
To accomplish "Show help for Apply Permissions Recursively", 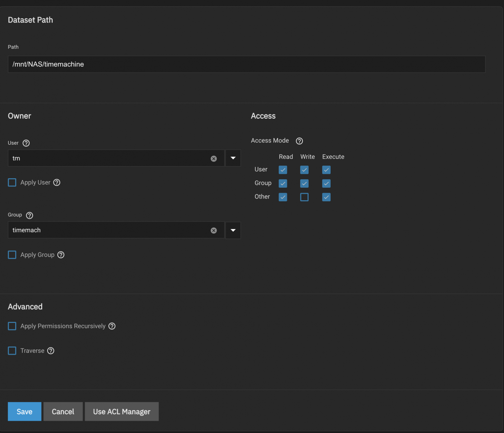I will 112,326.
